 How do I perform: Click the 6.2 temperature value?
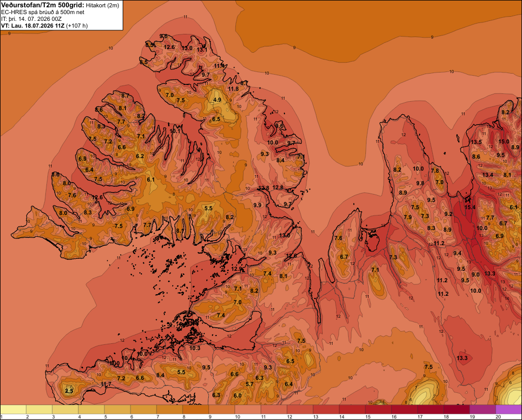[x=140, y=156]
